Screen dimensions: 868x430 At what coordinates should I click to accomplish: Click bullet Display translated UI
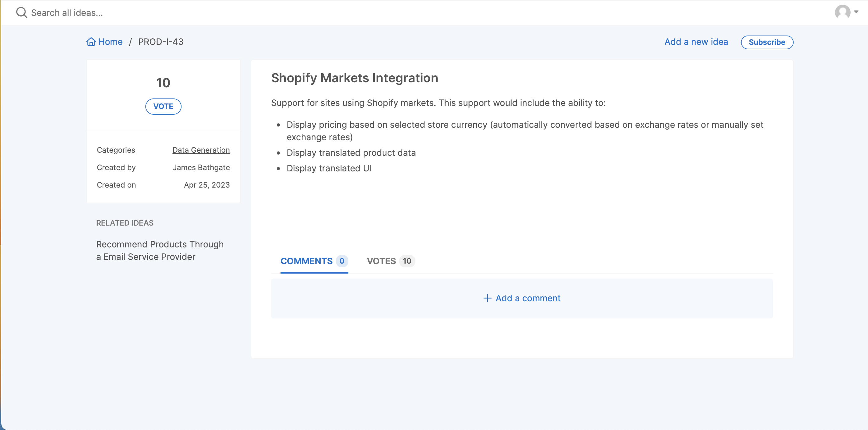click(329, 168)
